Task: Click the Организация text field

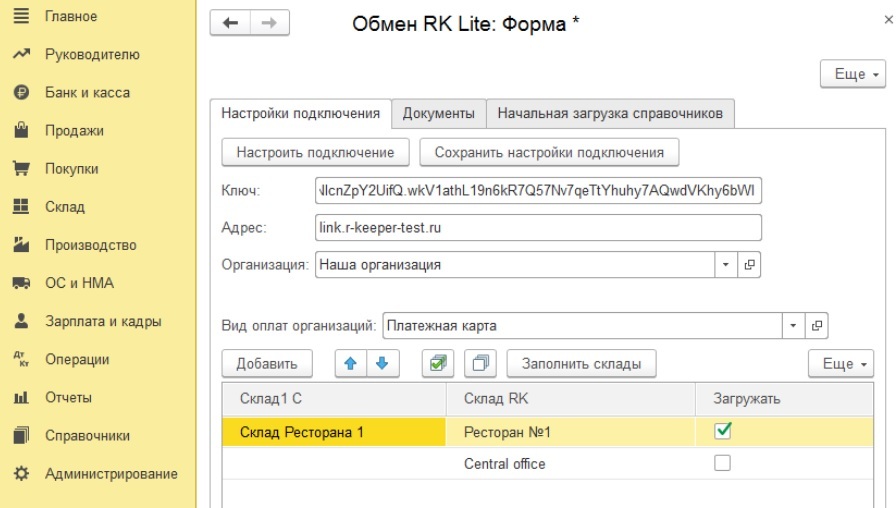Action: (514, 265)
